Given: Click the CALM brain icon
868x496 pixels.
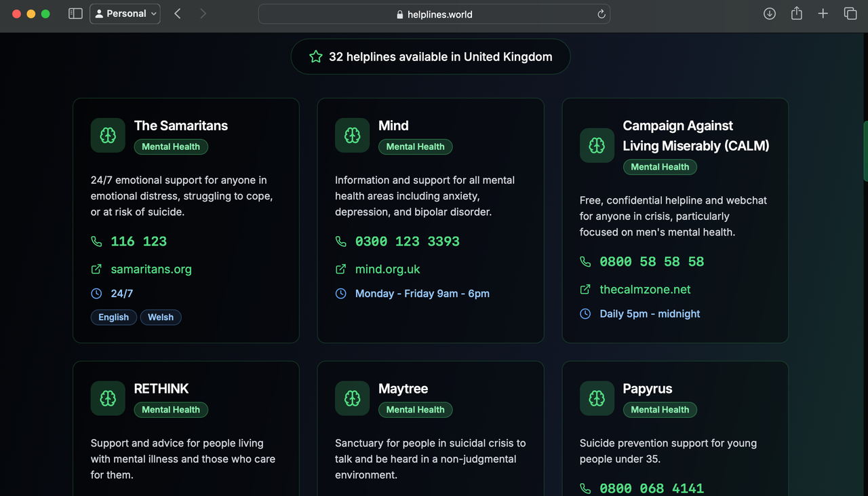Looking at the screenshot, I should [597, 145].
